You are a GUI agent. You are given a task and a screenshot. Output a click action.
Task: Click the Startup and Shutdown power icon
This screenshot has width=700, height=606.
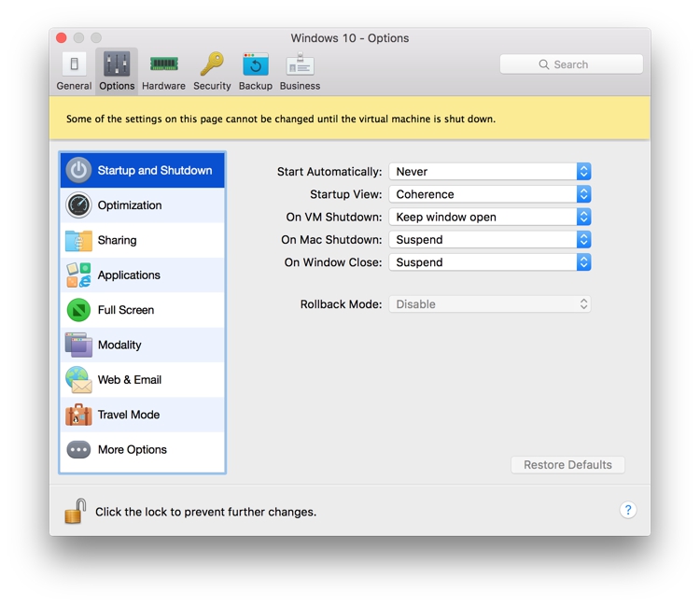point(78,170)
